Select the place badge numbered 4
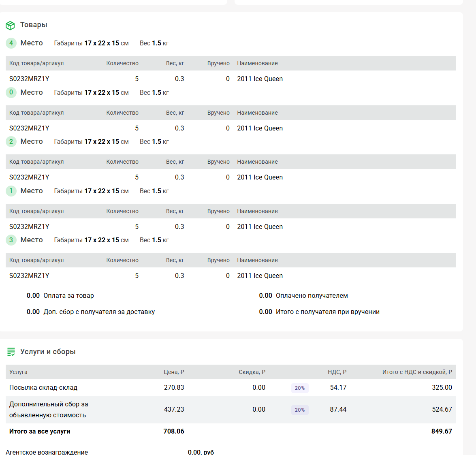The width and height of the screenshot is (476, 455). point(11,43)
